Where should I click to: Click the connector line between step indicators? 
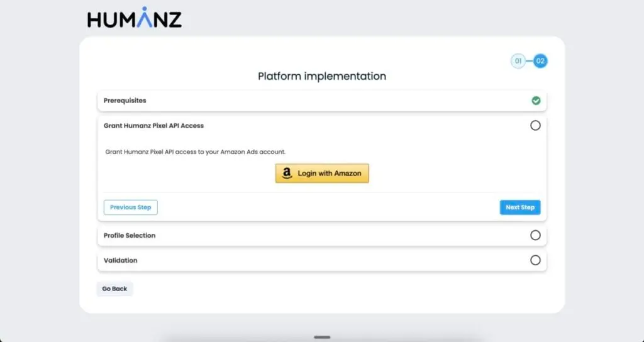coord(530,61)
